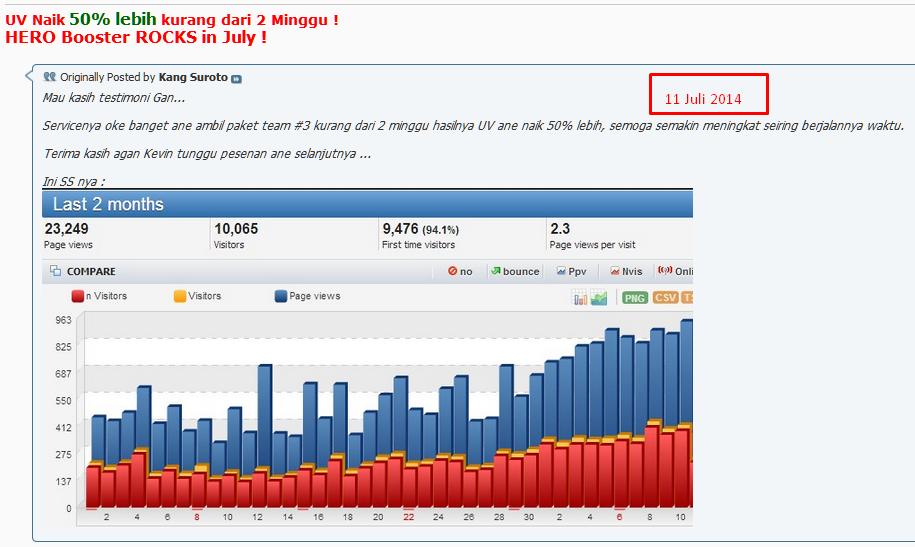Open Kang Suroto's original post arrow icon
This screenshot has height=547, width=915.
tap(236, 79)
